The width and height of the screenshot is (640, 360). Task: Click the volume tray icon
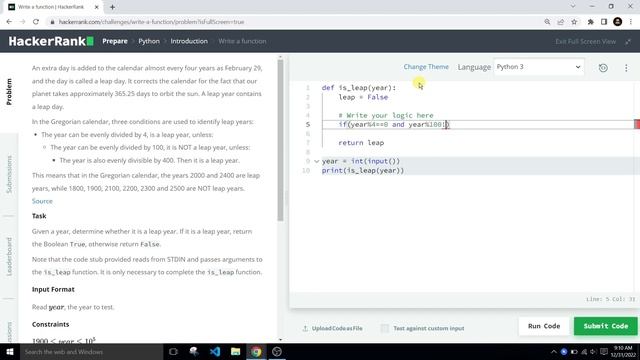(593, 352)
